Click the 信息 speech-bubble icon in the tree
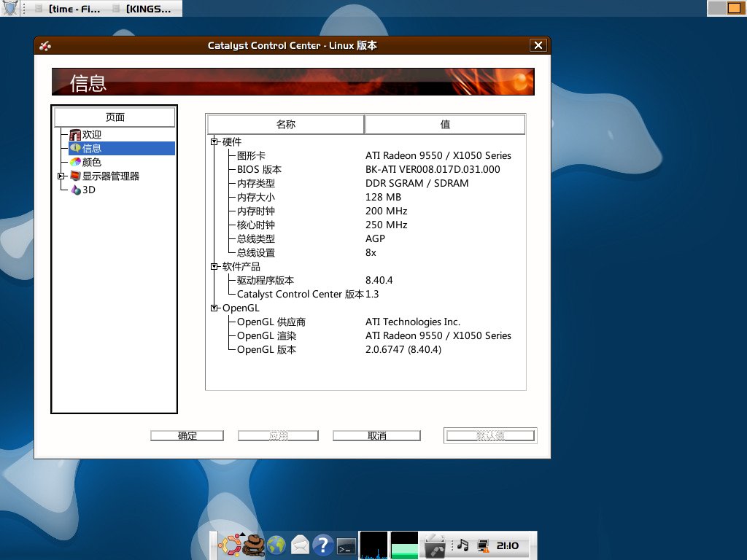 pyautogui.click(x=75, y=149)
